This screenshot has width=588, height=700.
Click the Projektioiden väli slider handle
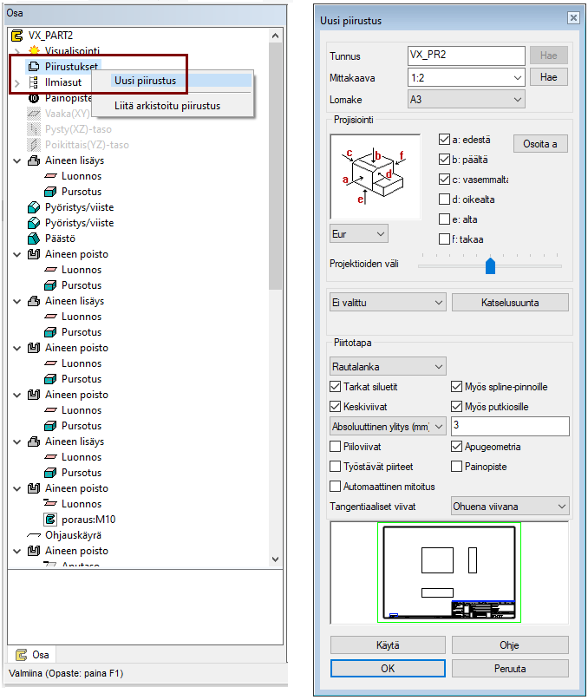(490, 265)
